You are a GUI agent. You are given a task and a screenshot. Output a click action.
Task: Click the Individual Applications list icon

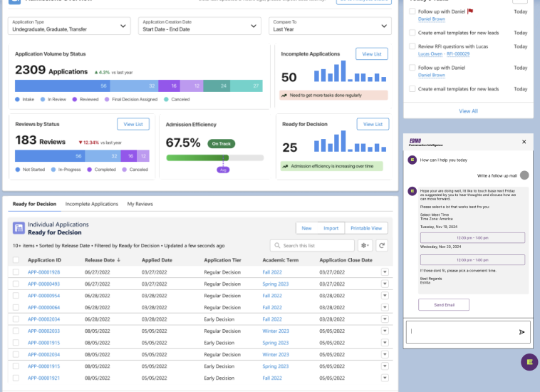coord(19,228)
